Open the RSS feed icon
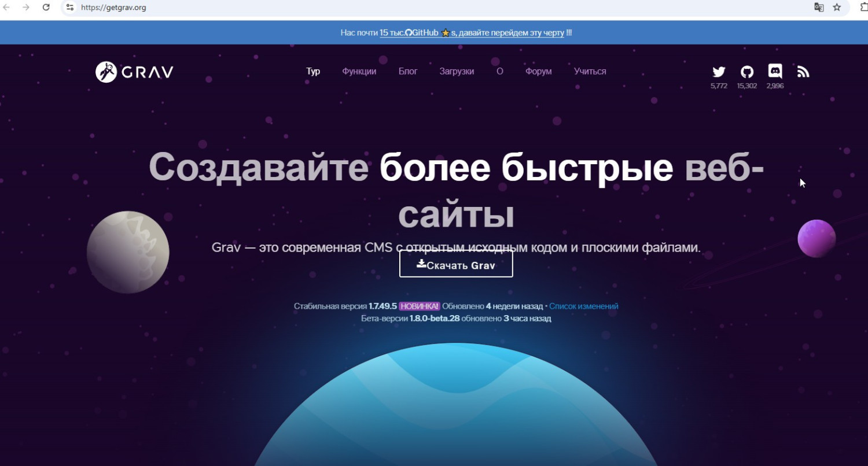 803,72
